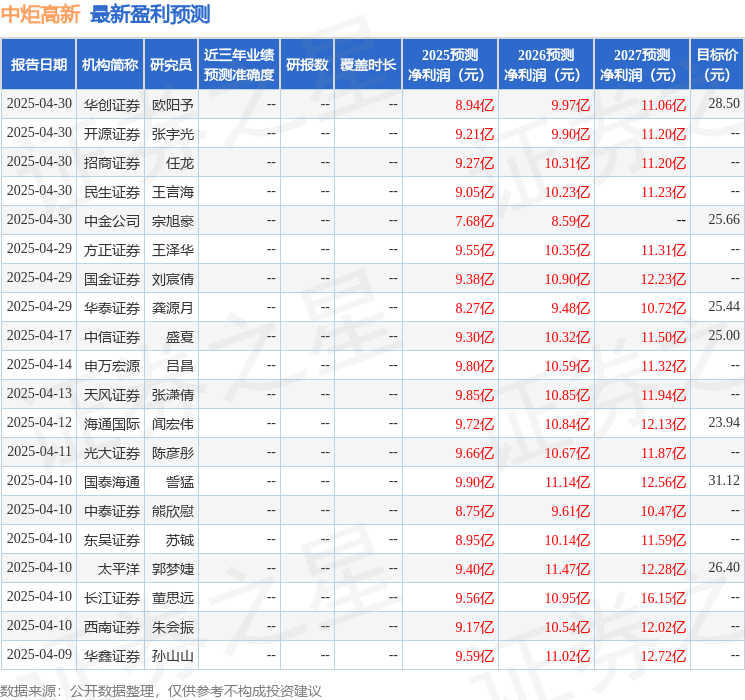Click 中泰证券 institution cell

point(112,511)
